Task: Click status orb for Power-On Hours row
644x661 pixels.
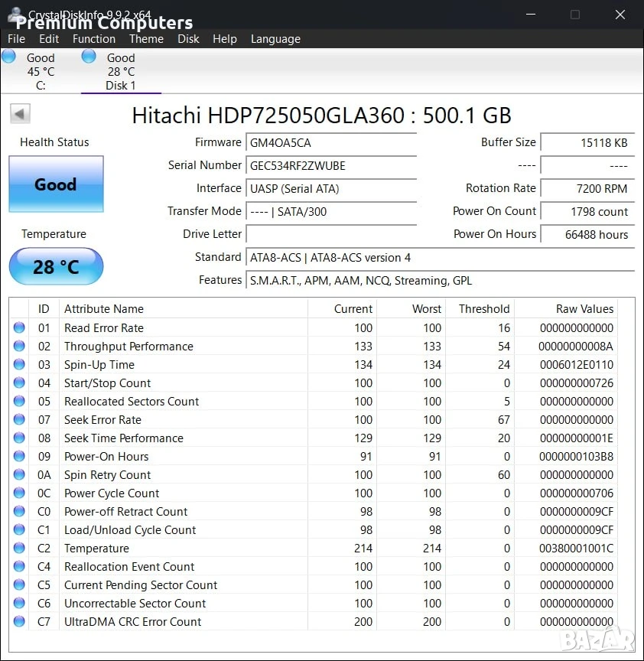Action: coord(19,456)
